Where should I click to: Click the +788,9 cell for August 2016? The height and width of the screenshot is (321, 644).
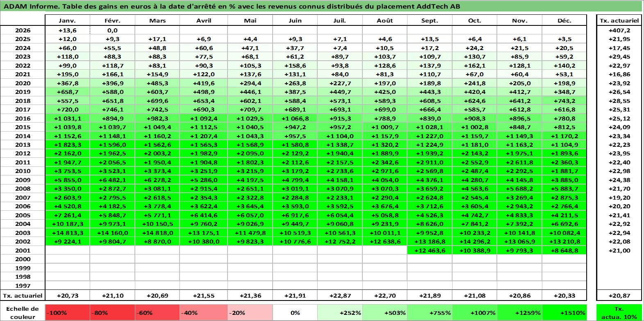point(385,118)
